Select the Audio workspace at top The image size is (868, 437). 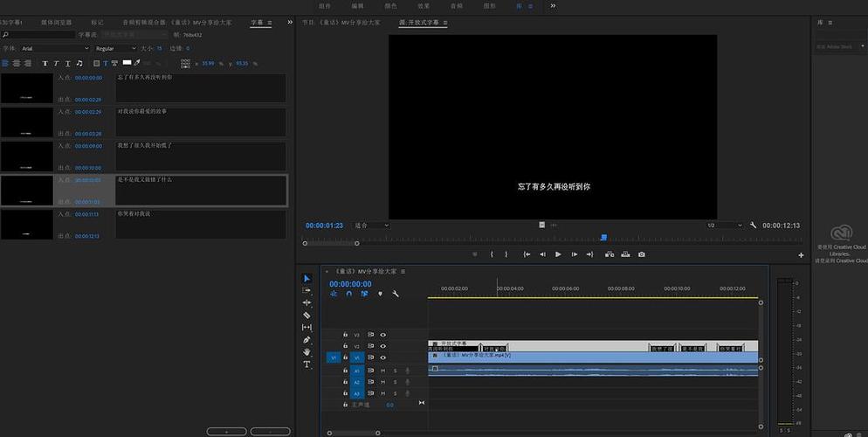456,6
